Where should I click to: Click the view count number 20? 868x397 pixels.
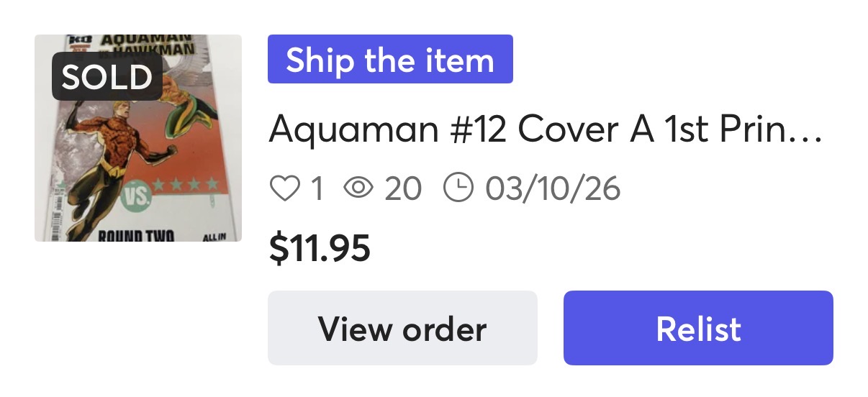pos(402,189)
